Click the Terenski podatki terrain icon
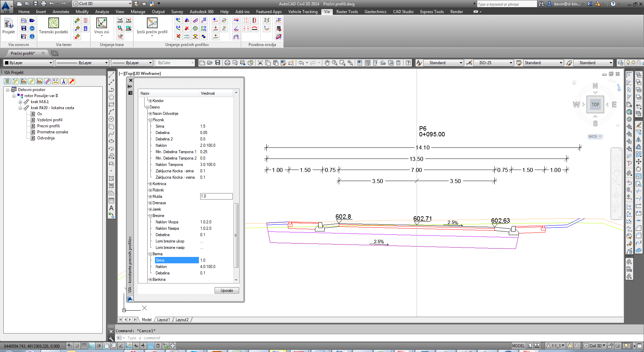This screenshot has height=352, width=644. (x=54, y=23)
